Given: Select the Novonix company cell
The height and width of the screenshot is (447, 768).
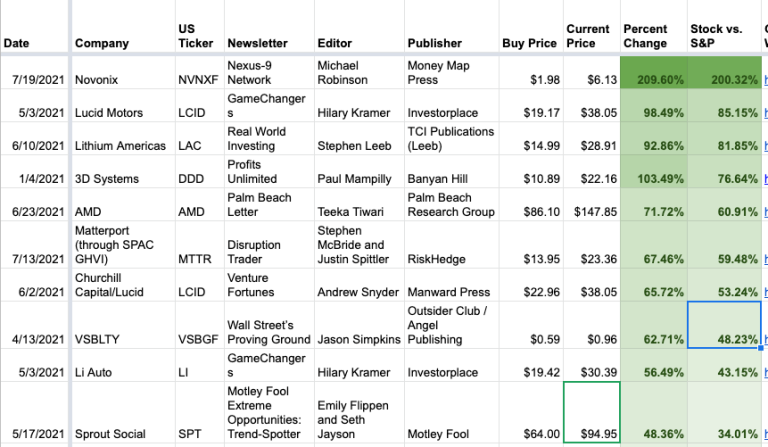Looking at the screenshot, I should click(x=104, y=79).
